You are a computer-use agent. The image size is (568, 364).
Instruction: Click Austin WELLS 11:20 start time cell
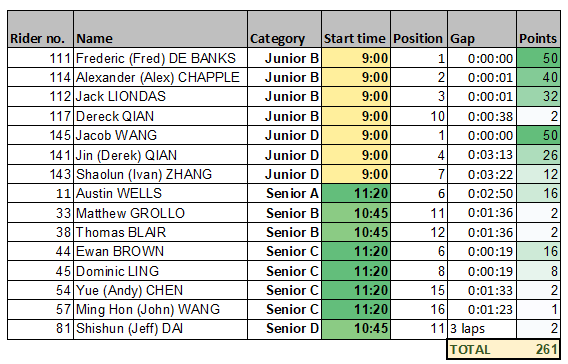356,193
